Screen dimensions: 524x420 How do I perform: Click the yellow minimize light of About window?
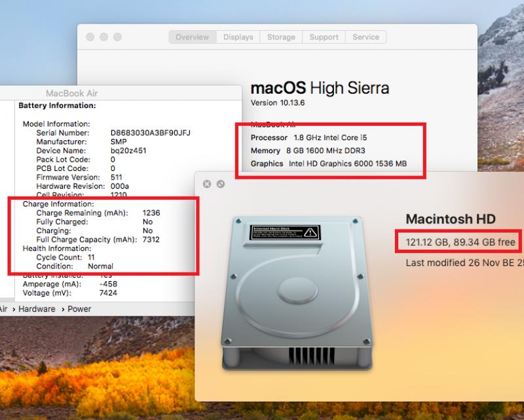[x=103, y=37]
